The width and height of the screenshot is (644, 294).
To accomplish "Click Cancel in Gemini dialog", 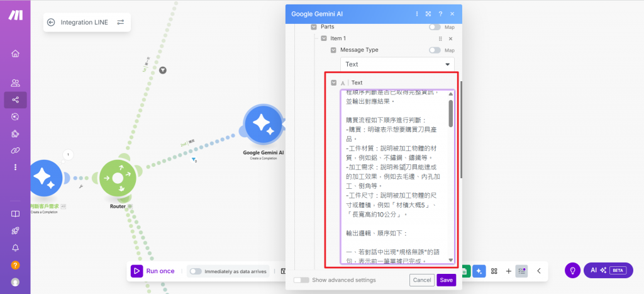I will [x=422, y=280].
